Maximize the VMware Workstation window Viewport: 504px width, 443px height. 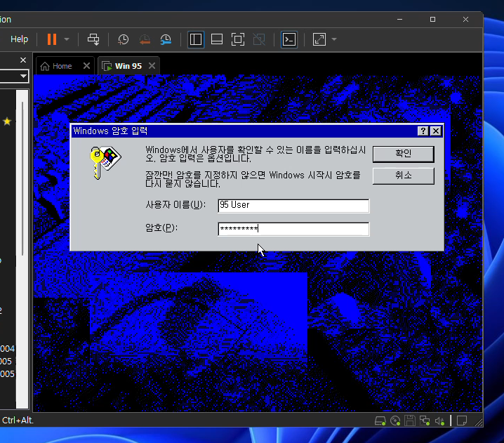(432, 19)
